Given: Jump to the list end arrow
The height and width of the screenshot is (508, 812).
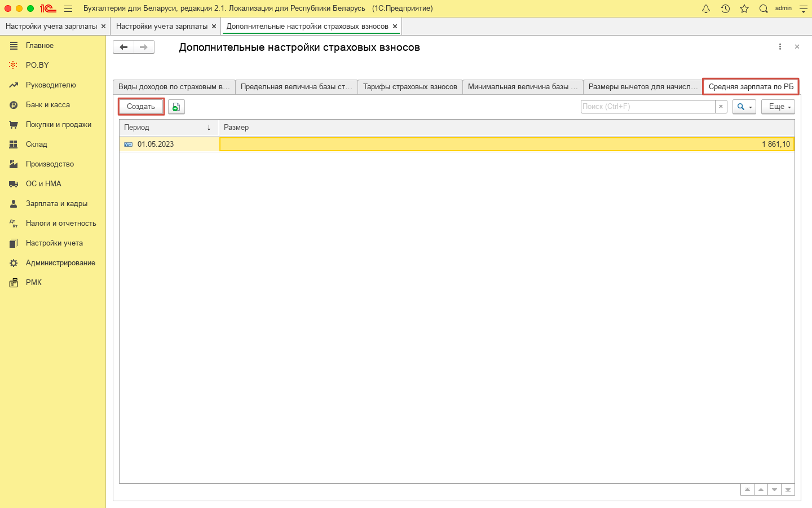Looking at the screenshot, I should click(x=788, y=490).
